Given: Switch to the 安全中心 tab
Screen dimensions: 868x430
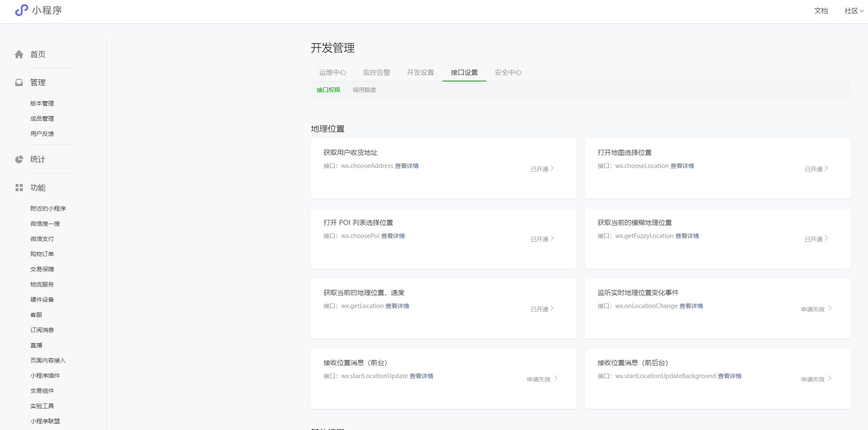Looking at the screenshot, I should (x=508, y=73).
